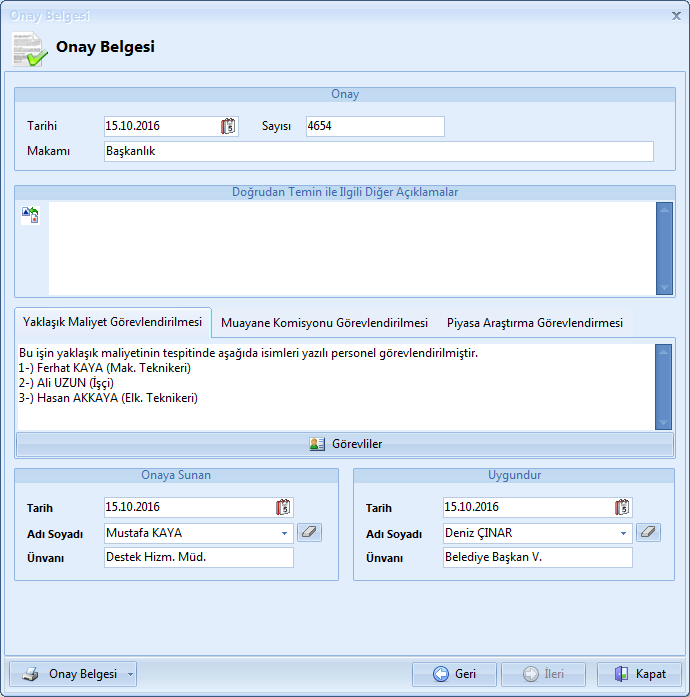Click the Onay Belgesi document icon in header
Viewport: 690px width, 697px height.
coord(28,49)
